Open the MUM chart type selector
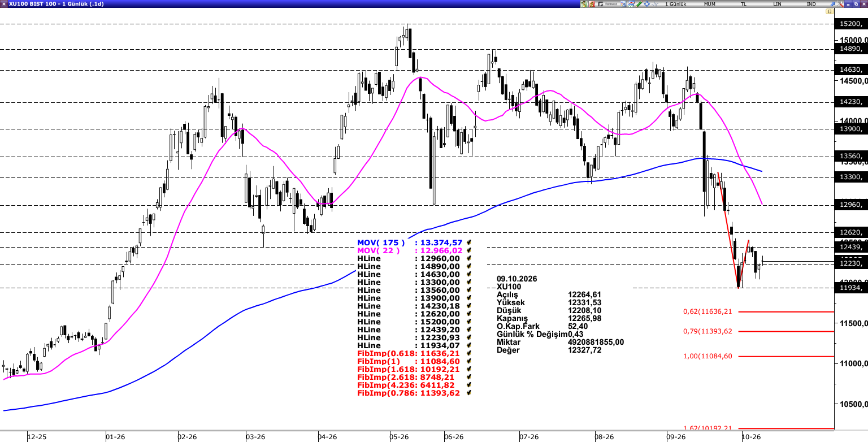Screen dimensions: 868x442 pos(710,4)
